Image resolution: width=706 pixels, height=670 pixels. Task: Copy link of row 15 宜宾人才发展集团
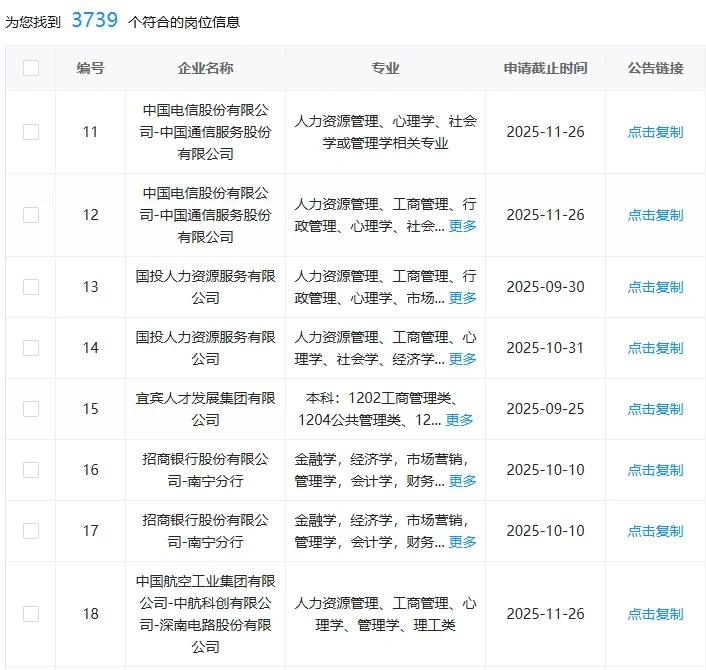click(656, 409)
